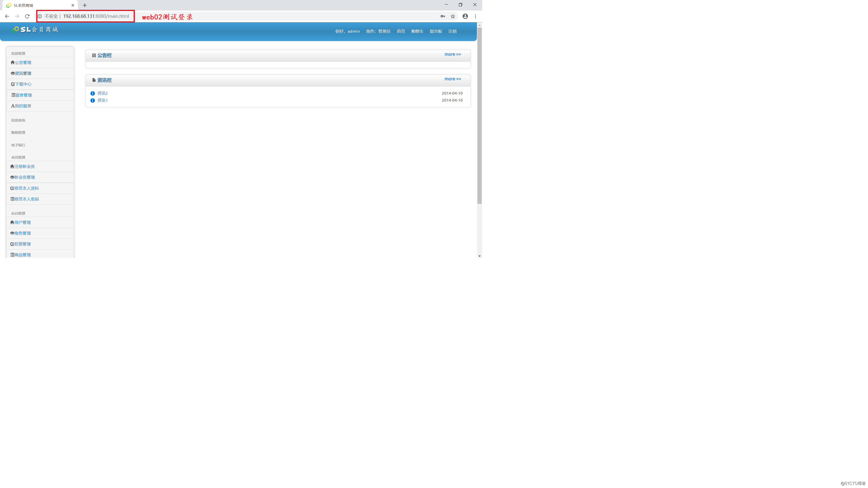The image size is (868, 488).
Task: Click the 2014-04-10 date beside 资讯1
Action: (452, 100)
